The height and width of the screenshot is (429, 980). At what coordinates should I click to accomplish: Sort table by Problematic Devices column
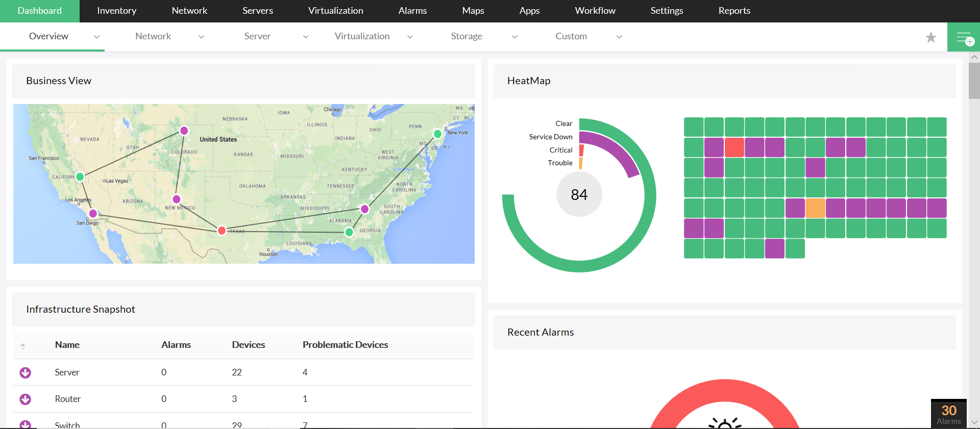[345, 345]
